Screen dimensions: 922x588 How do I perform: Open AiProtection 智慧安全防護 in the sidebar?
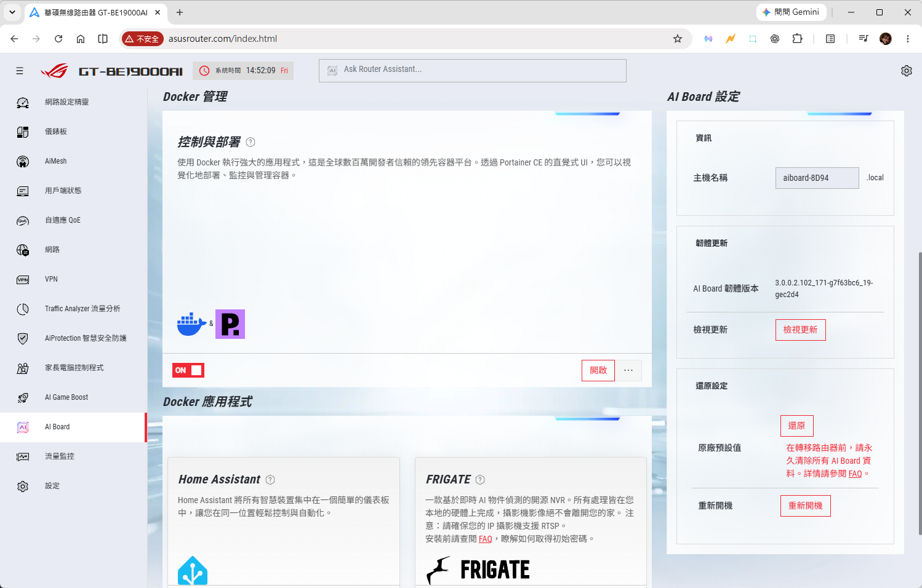pyautogui.click(x=74, y=338)
